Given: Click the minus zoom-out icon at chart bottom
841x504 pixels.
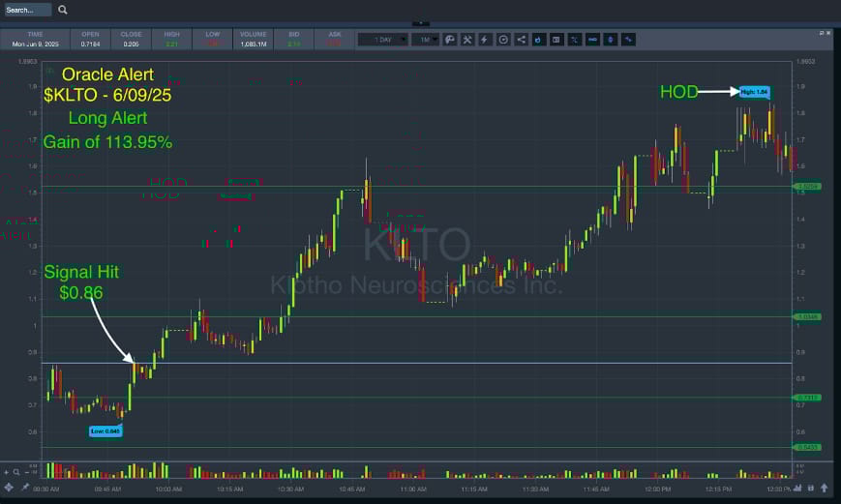Looking at the screenshot, I should (27, 472).
